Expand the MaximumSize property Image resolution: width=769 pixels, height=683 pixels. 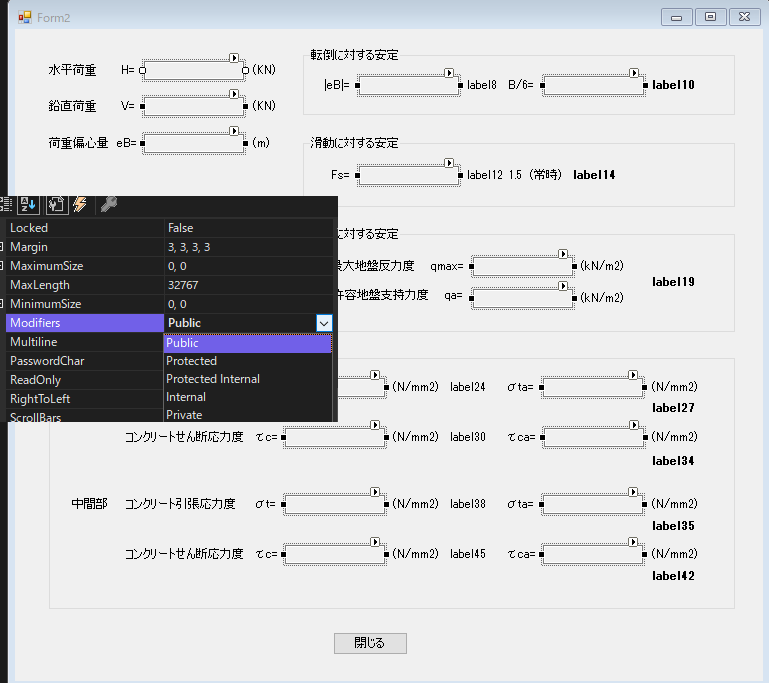[x=1, y=266]
